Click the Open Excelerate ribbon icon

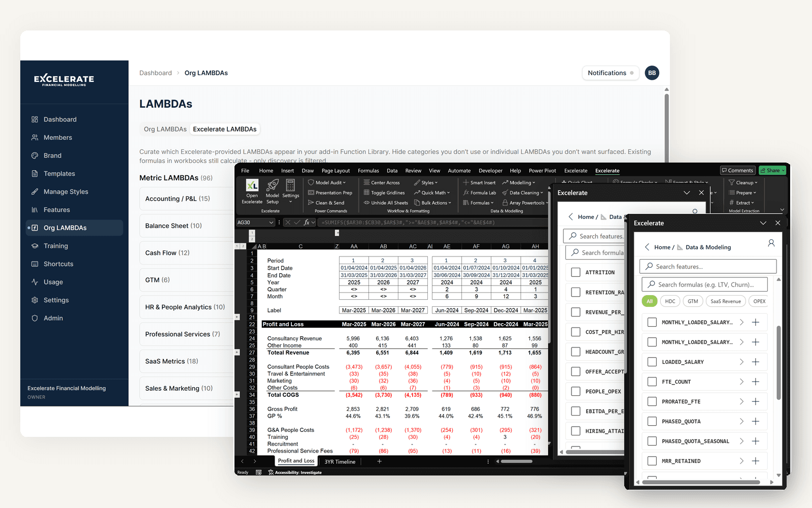pos(252,185)
